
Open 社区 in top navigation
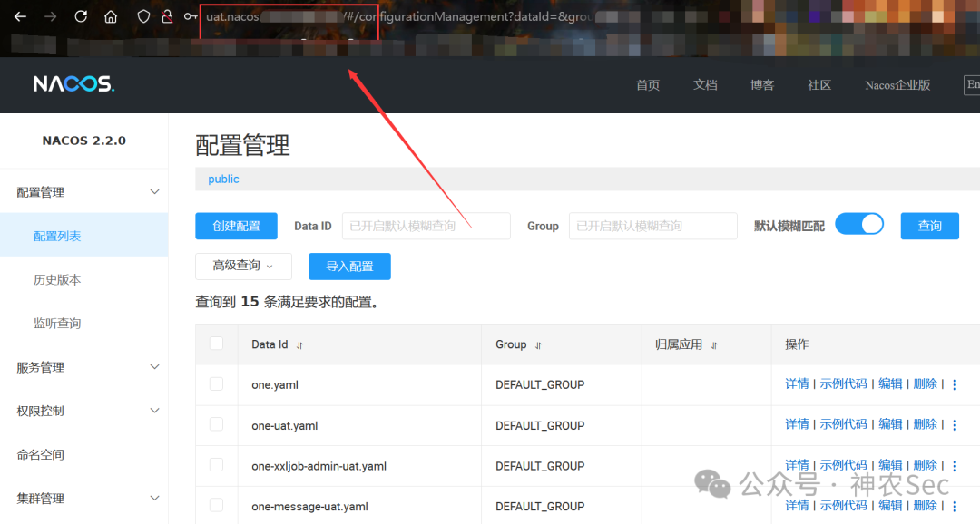pos(819,85)
